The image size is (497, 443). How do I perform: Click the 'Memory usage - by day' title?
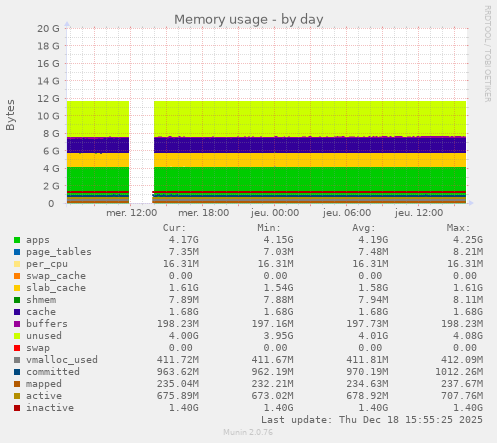tap(249, 20)
